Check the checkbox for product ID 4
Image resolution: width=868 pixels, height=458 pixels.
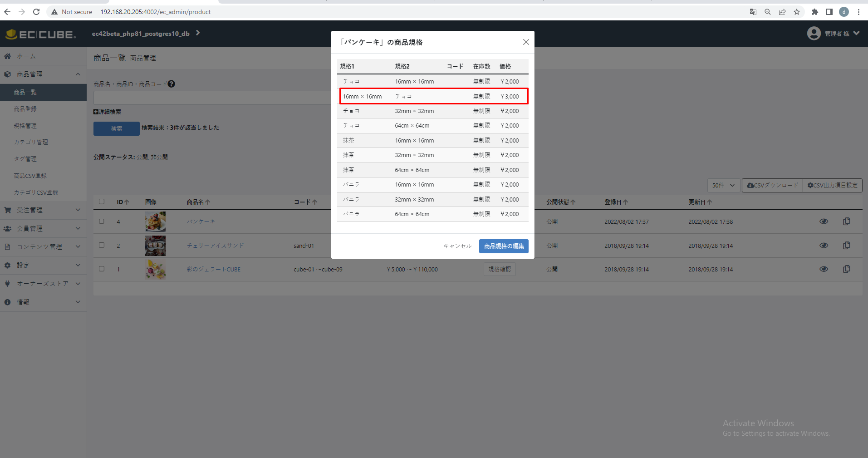click(x=102, y=222)
